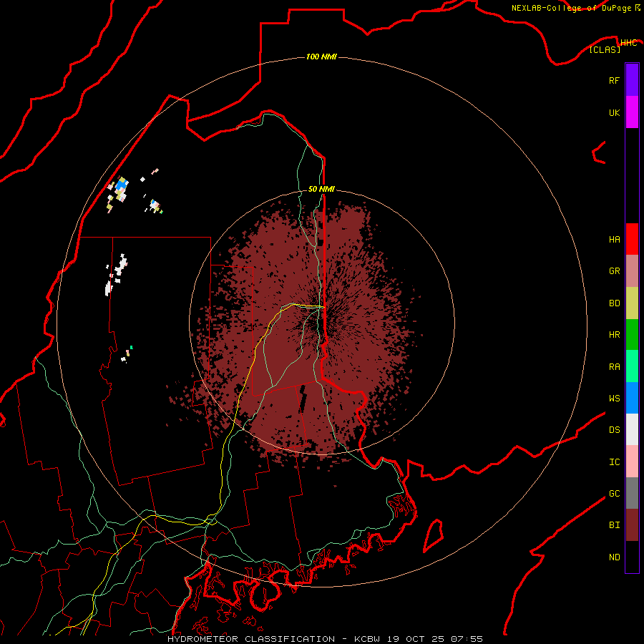Click the purple RF color swatch in legend
The width and height of the screenshot is (644, 644).
(x=632, y=80)
